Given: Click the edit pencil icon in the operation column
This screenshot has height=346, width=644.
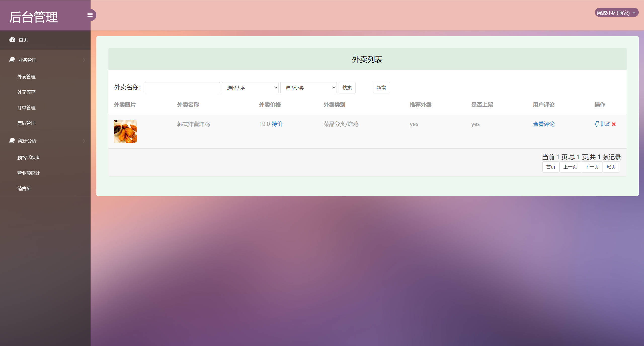Looking at the screenshot, I should [x=607, y=124].
